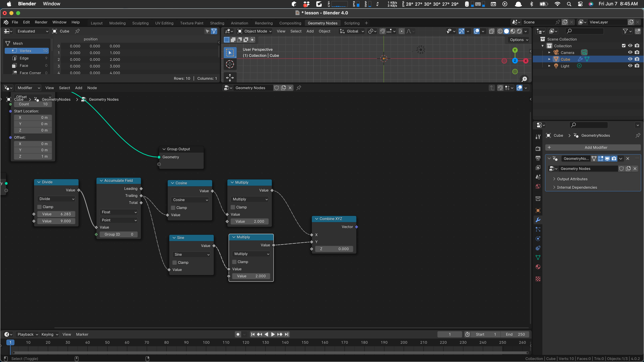This screenshot has width=644, height=362.
Task: Open the Render menu
Action: [x=41, y=22]
